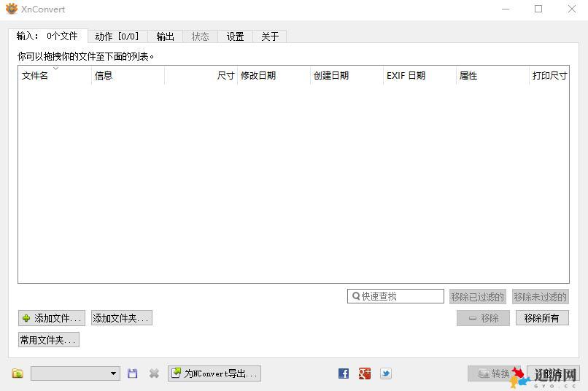Image resolution: width=588 pixels, height=391 pixels.
Task: Go to the 设置 tab
Action: click(x=235, y=36)
